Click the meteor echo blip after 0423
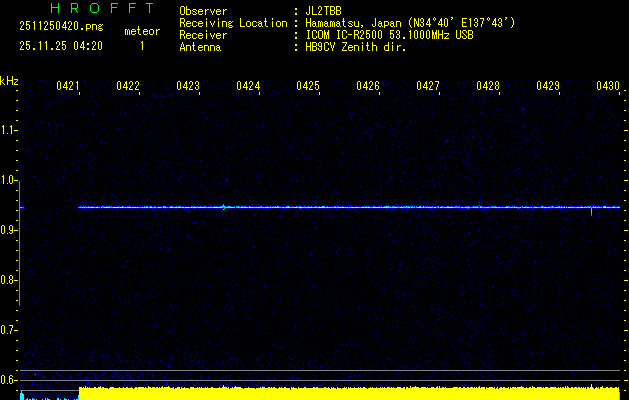The height and width of the screenshot is (400, 629). click(224, 207)
